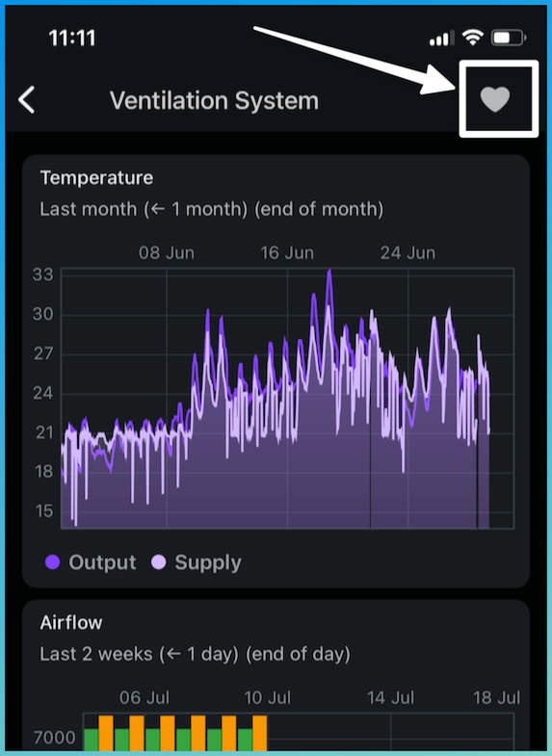The width and height of the screenshot is (552, 756).
Task: Tap the first green airflow bar
Action: point(92,739)
